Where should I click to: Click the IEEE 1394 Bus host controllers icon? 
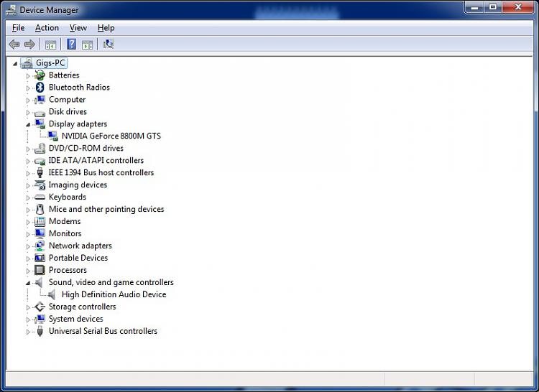[40, 172]
